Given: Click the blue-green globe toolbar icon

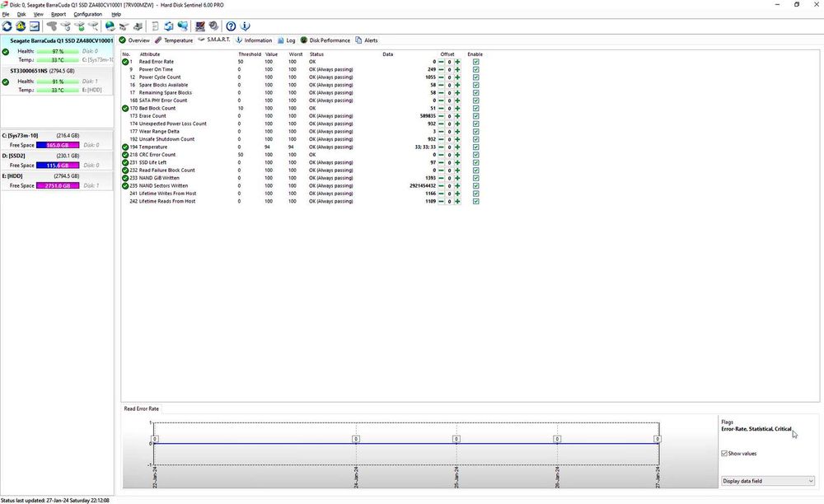Looking at the screenshot, I should pos(110,26).
